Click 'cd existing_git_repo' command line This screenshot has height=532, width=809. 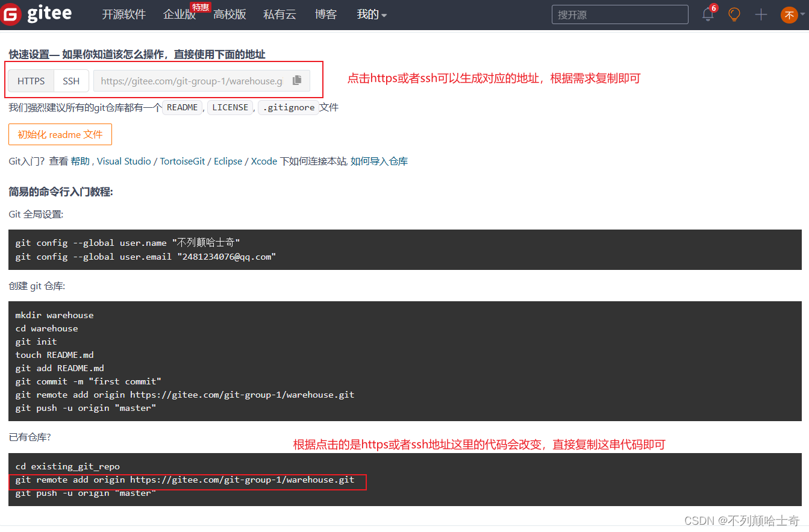[67, 466]
